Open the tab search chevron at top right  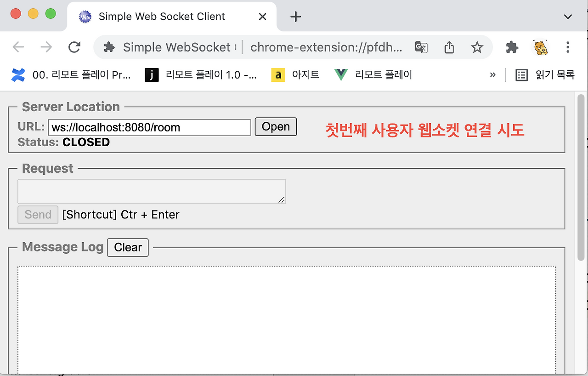coord(568,17)
